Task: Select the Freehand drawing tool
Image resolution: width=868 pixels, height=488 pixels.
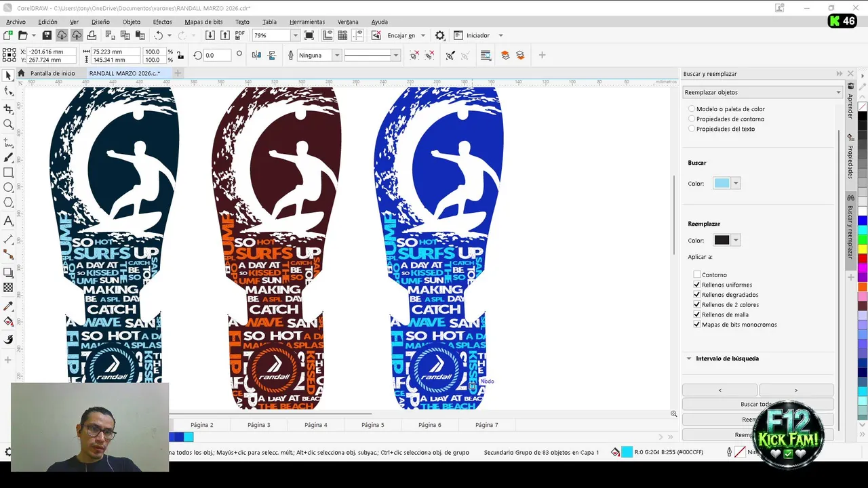Action: point(8,142)
